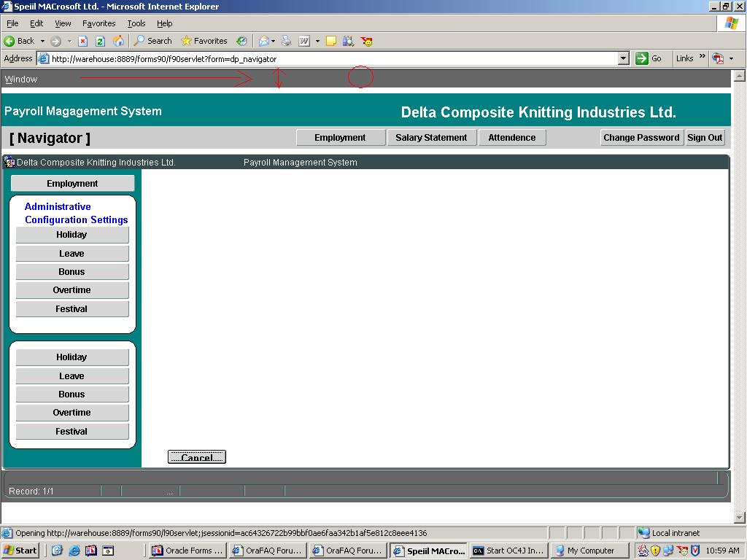Click the security shield tray icon

[x=656, y=551]
